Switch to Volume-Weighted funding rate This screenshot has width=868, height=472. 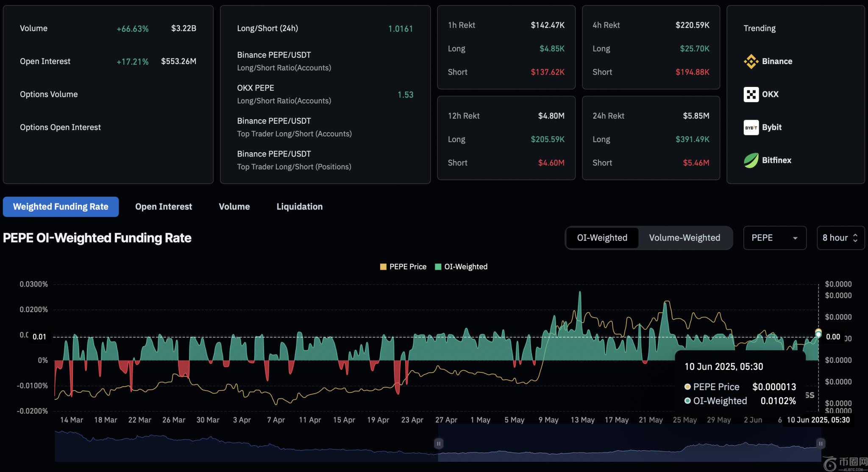(684, 238)
